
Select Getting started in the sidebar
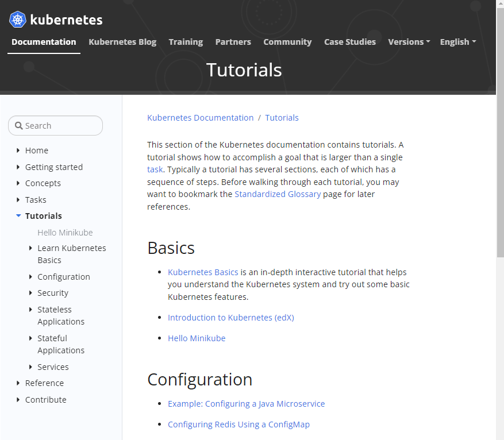pyautogui.click(x=54, y=167)
